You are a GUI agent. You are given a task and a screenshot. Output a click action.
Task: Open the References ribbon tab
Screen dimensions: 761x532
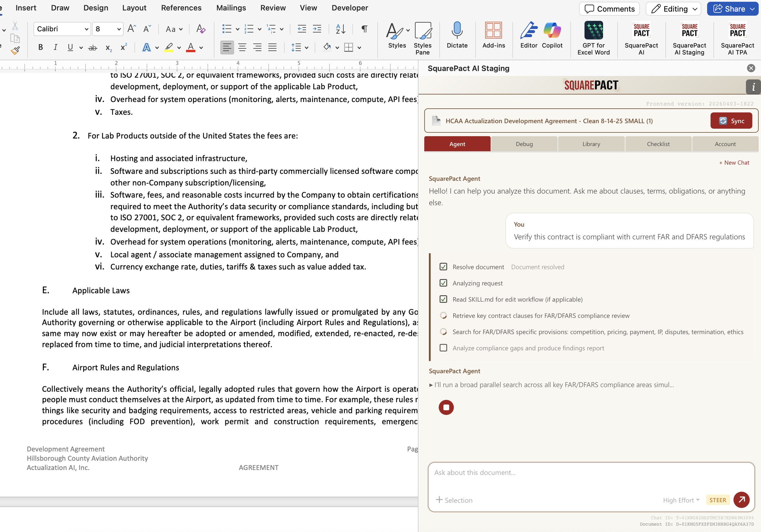(x=181, y=8)
